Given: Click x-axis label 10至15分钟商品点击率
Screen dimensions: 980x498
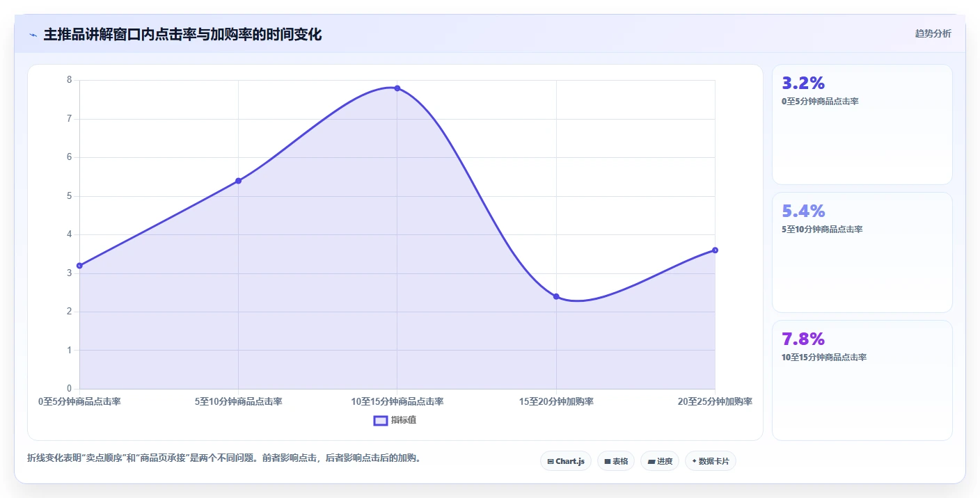Looking at the screenshot, I should [x=397, y=401].
